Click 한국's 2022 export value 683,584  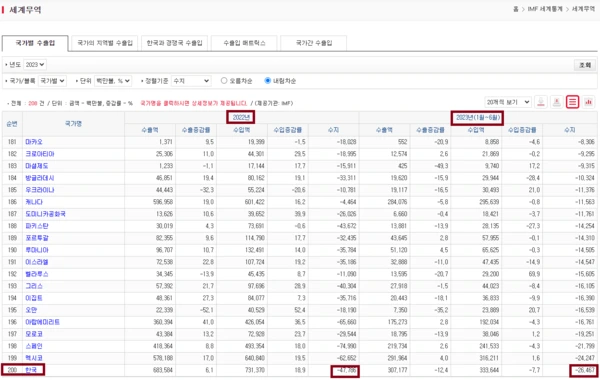pos(163,370)
